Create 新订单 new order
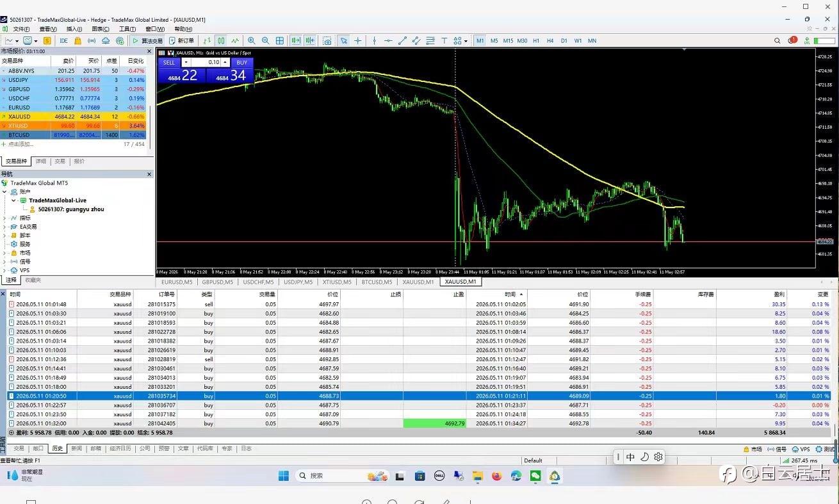839x504 pixels. [x=181, y=40]
